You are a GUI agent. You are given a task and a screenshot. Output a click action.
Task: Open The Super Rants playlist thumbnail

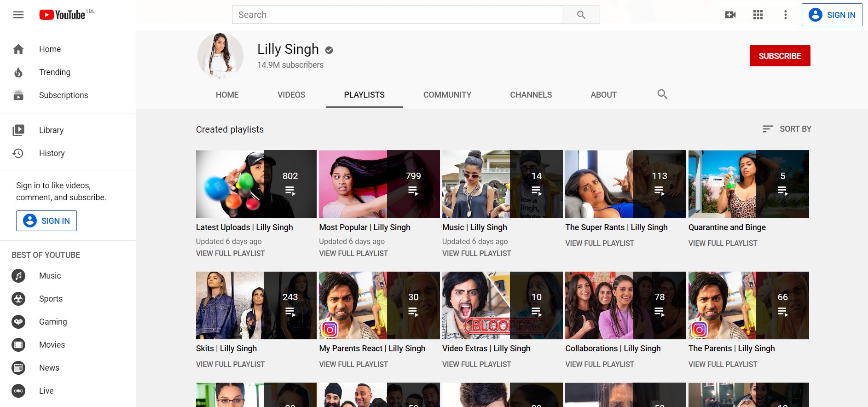coord(625,184)
